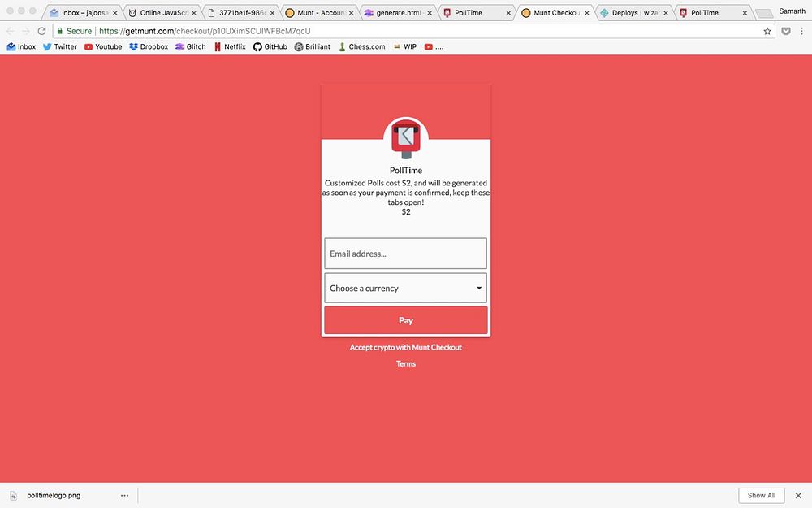Close the Deploys tab
This screenshot has width=812, height=508.
[666, 13]
